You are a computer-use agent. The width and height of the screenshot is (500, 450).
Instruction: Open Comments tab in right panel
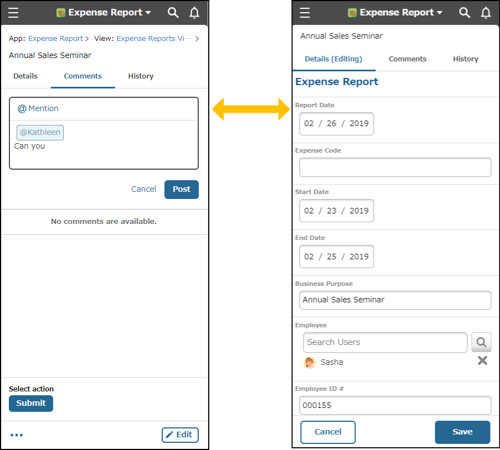pos(407,59)
